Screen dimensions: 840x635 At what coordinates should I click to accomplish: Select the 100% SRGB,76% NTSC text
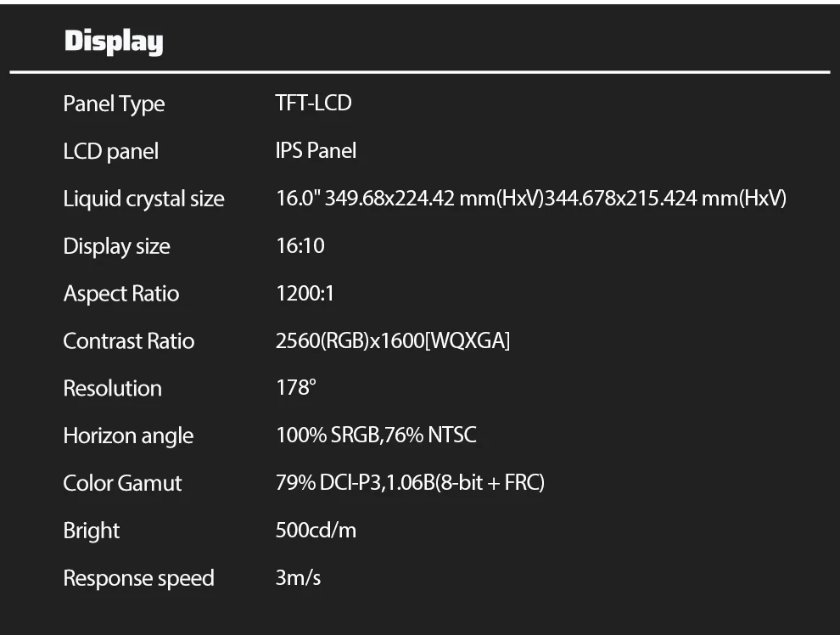(376, 436)
